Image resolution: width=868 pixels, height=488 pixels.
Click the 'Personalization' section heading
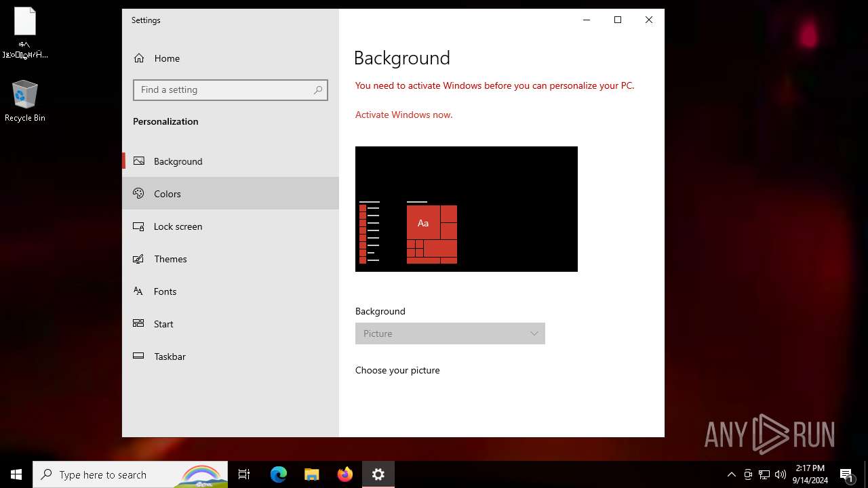(165, 121)
